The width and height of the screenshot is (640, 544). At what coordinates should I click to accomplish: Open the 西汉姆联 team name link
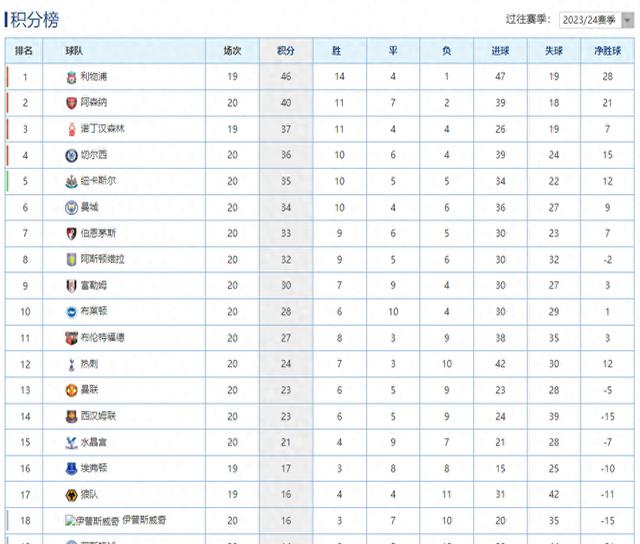pos(98,415)
